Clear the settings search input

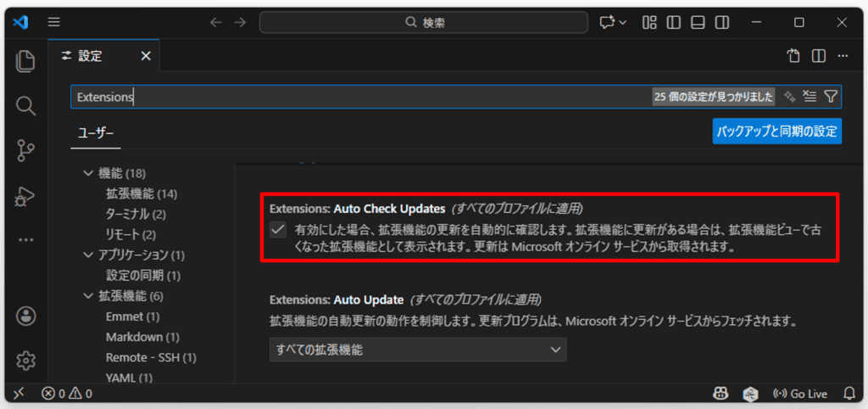point(810,97)
